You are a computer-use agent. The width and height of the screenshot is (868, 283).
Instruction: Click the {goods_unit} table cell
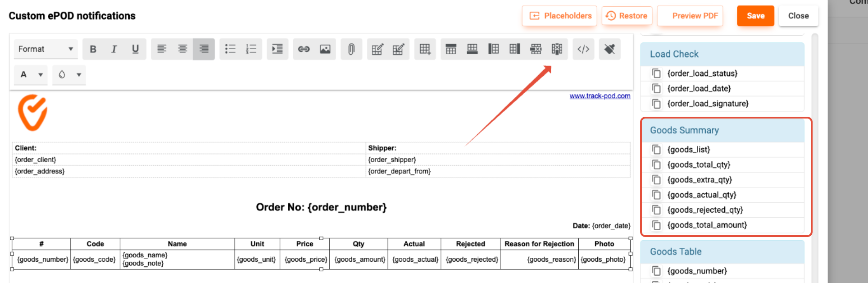[x=257, y=260]
